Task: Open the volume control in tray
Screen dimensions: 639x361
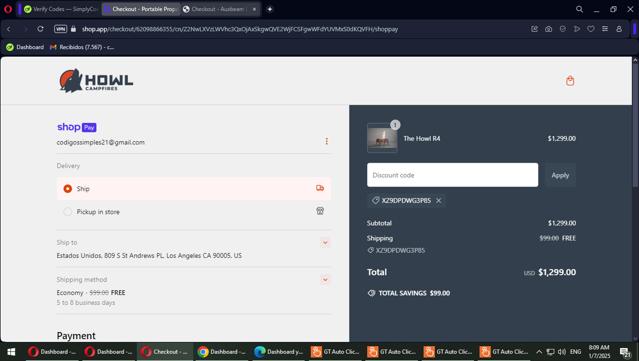Action: tap(562, 352)
